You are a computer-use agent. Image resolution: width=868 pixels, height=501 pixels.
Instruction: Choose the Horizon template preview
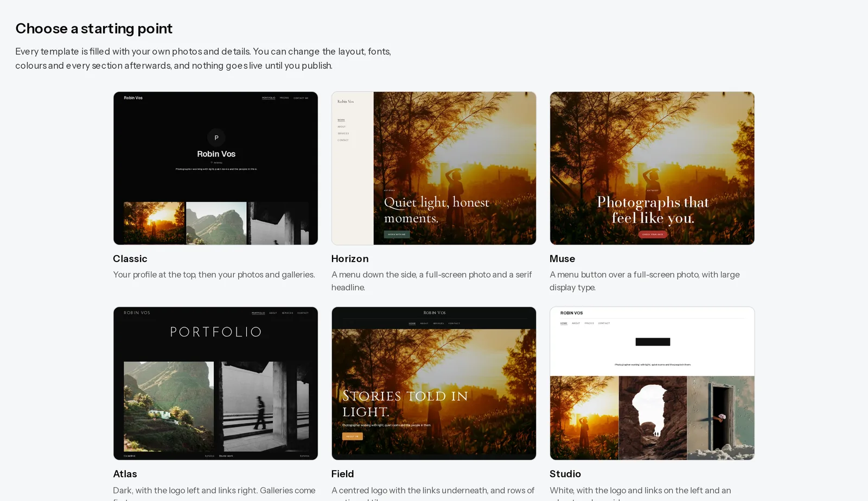pos(434,168)
